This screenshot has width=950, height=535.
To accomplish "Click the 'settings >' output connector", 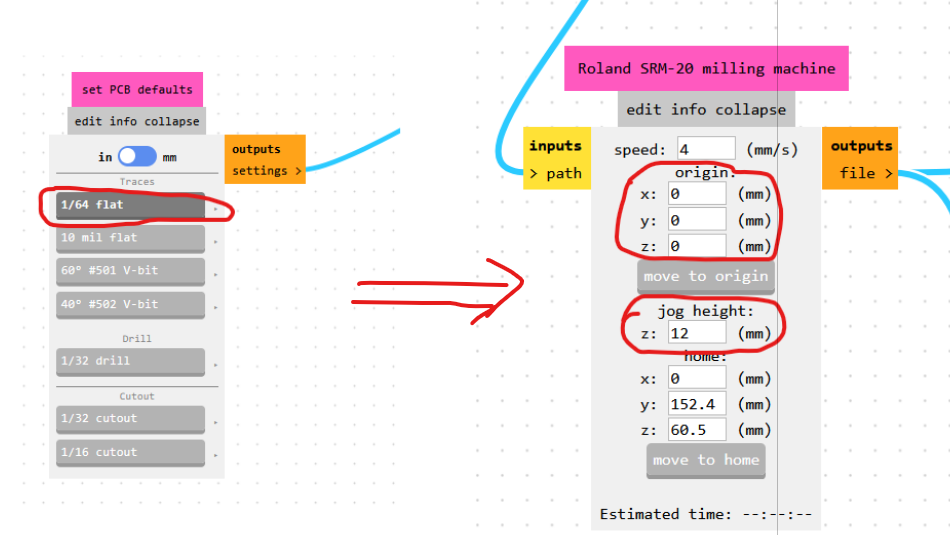I will [266, 171].
